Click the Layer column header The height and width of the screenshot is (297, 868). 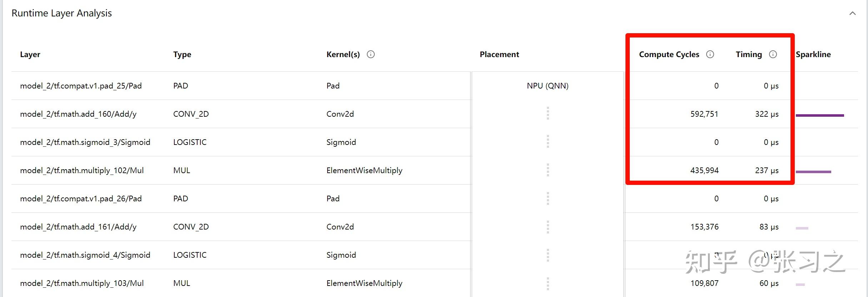30,54
